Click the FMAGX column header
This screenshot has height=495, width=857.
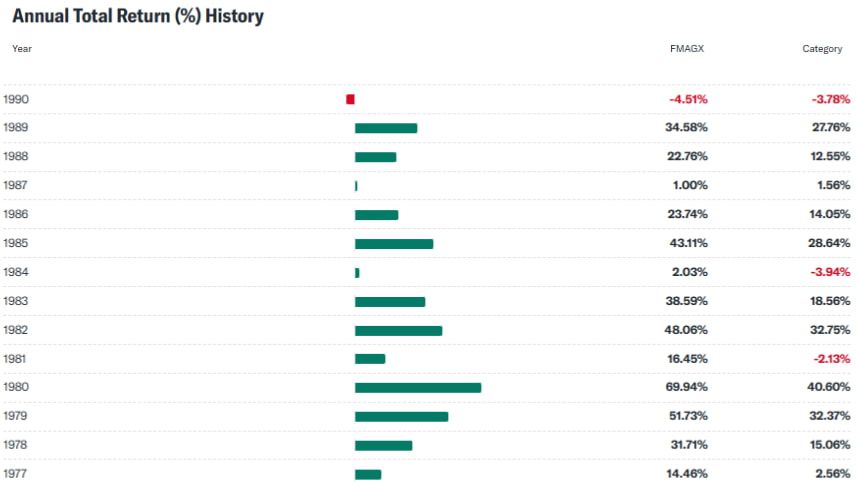[x=686, y=48]
